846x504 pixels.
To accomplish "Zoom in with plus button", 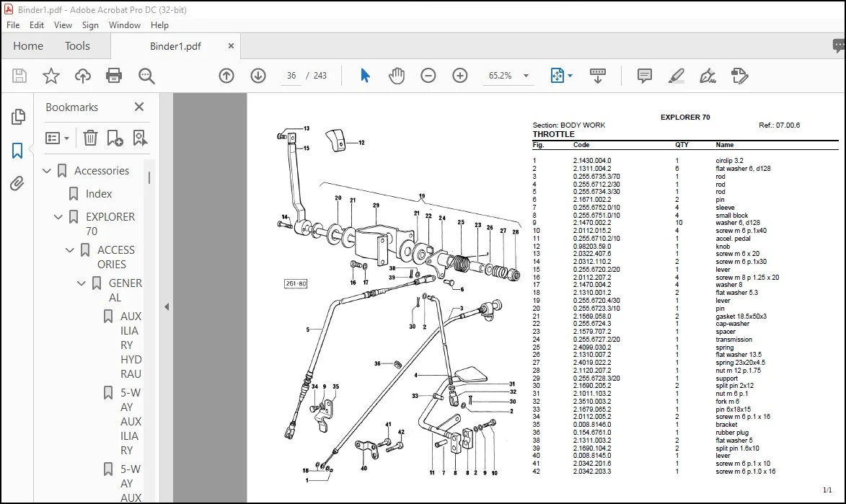I will click(459, 76).
